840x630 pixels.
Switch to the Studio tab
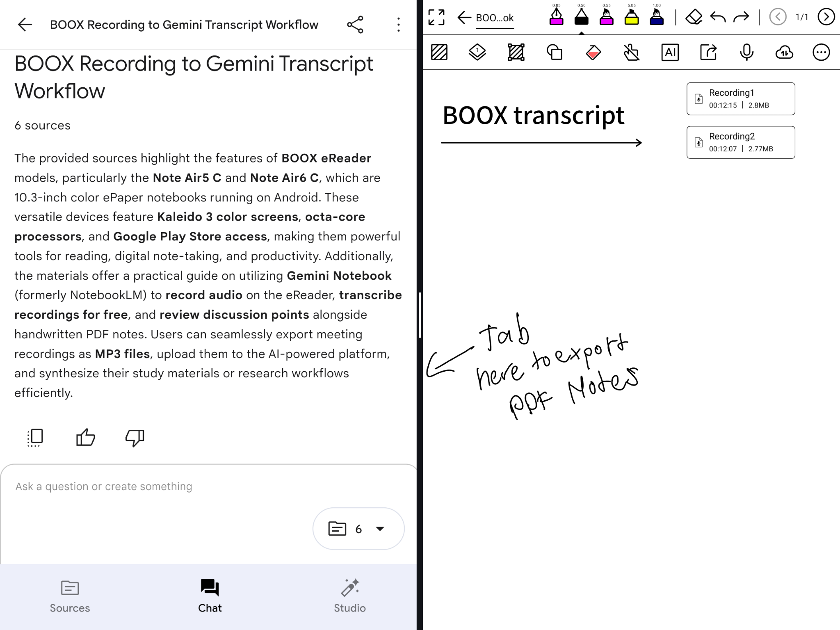click(x=350, y=597)
